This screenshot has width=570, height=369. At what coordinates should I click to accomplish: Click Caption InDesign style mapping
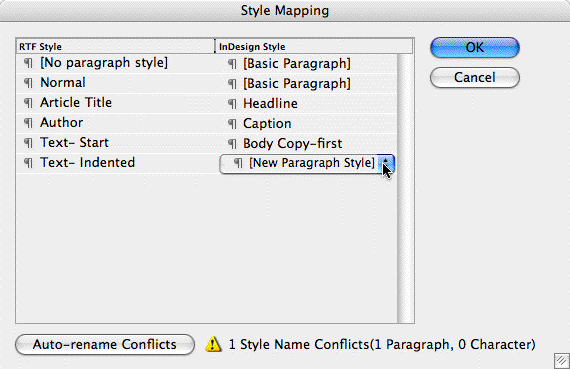point(267,124)
